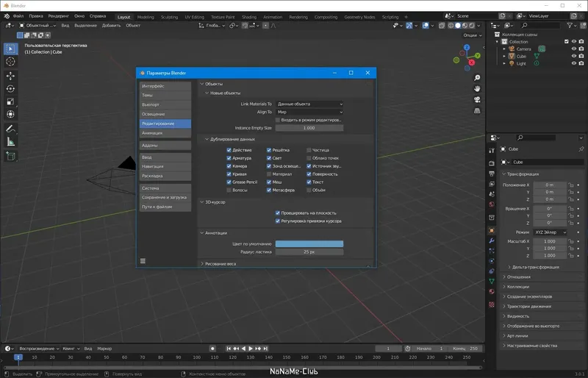Choose the Rotate tool in left toolbar

coord(11,89)
